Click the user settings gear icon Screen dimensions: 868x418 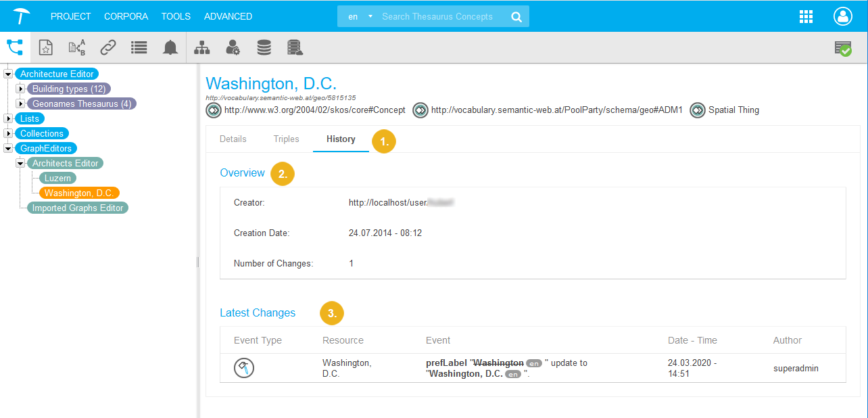click(233, 47)
